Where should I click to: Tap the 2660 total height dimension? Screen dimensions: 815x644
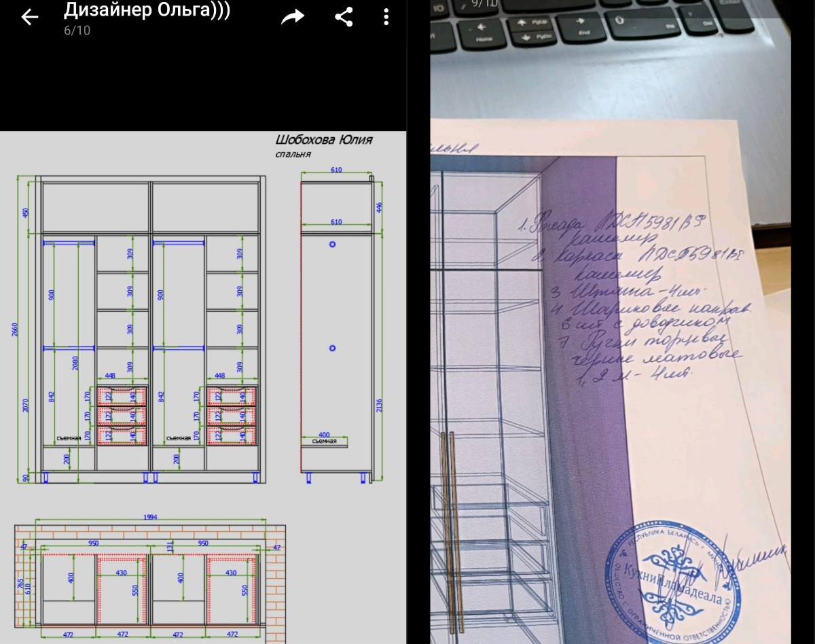(15, 329)
